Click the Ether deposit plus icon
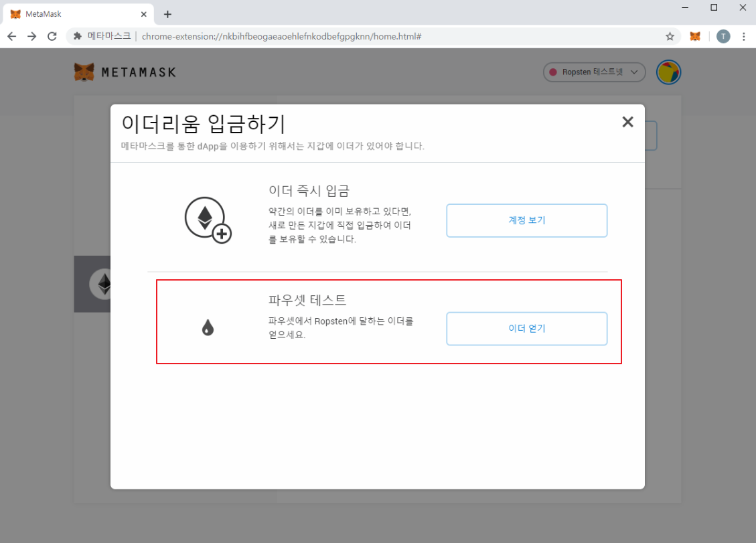The height and width of the screenshot is (543, 756). point(208,220)
